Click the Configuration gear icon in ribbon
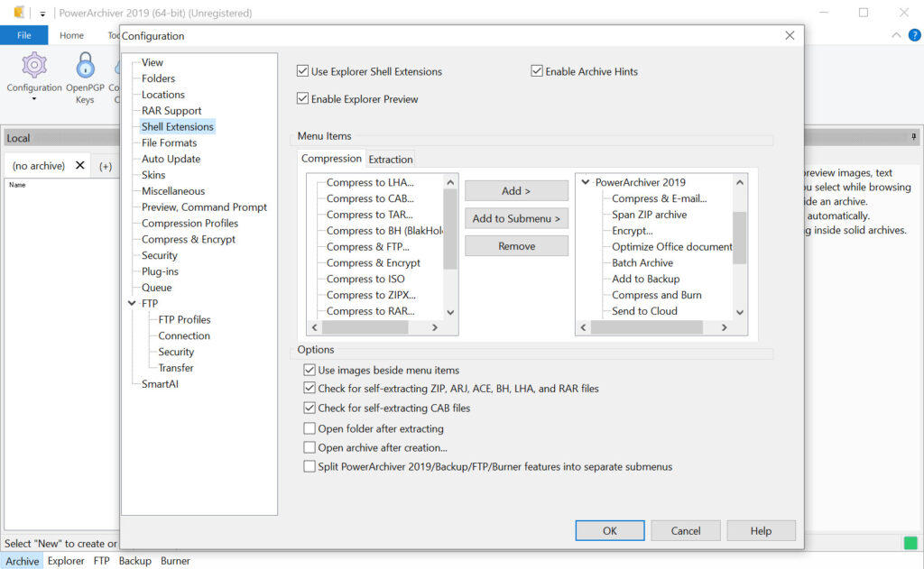The height and width of the screenshot is (569, 924). [34, 66]
